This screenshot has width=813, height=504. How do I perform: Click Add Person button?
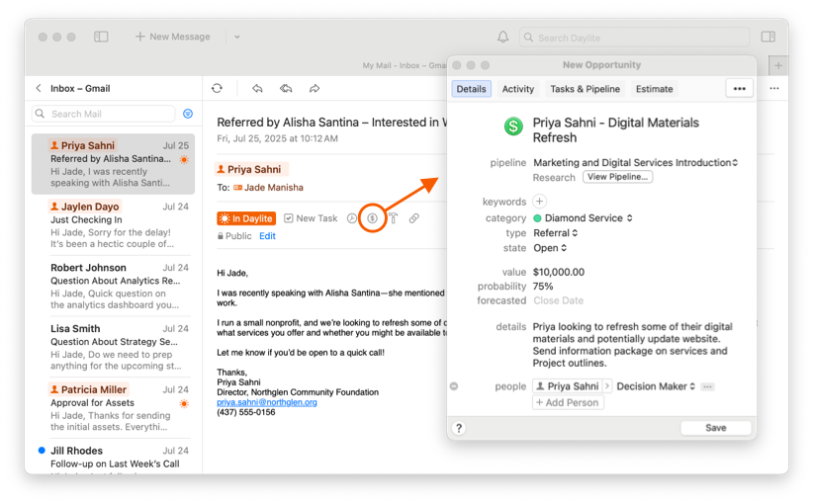(x=568, y=402)
